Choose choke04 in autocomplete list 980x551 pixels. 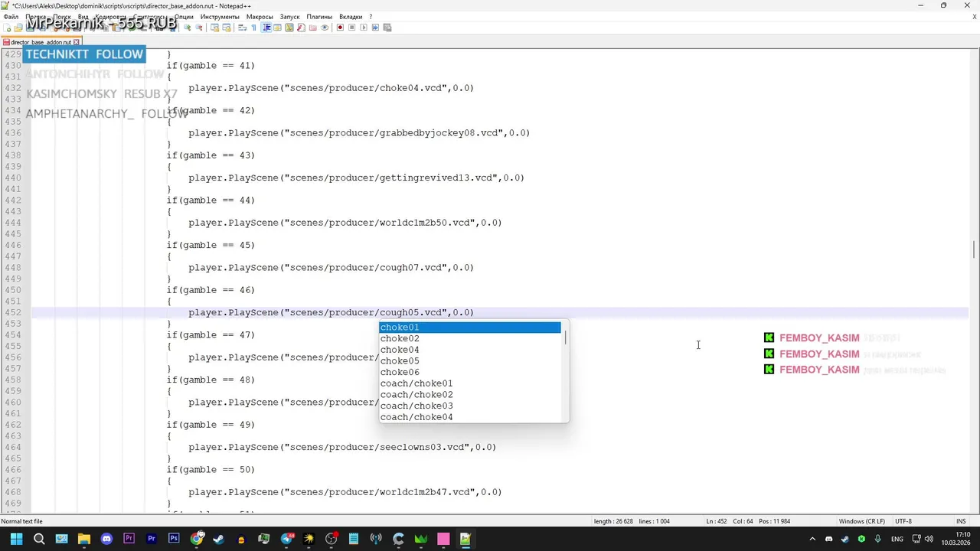coord(470,350)
